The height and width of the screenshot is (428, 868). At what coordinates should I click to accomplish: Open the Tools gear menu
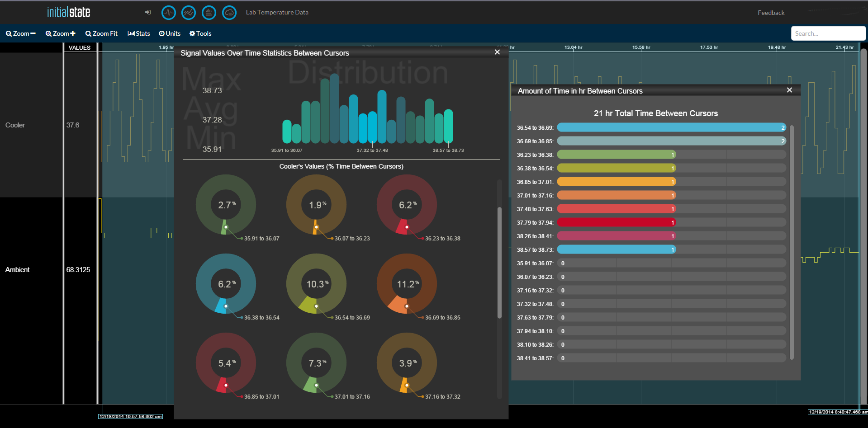200,33
